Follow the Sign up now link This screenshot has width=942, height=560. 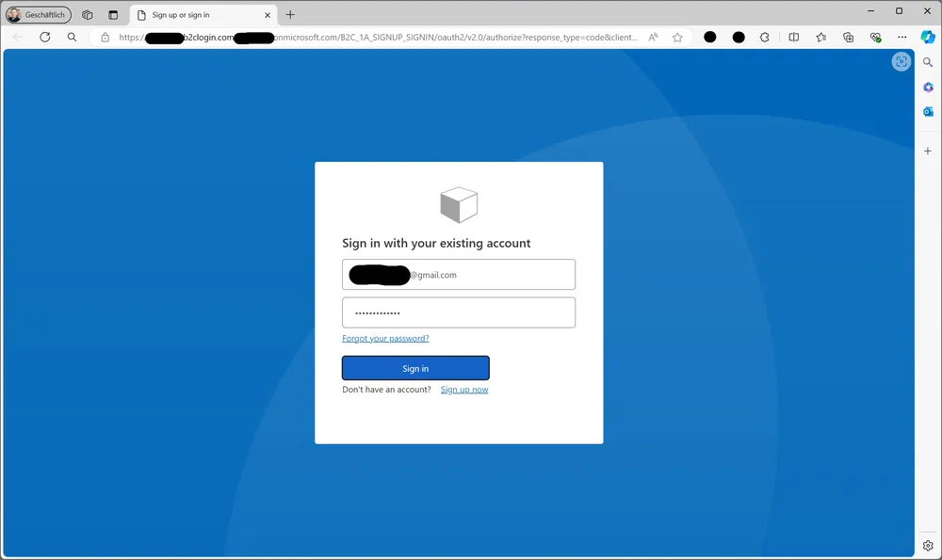coord(464,390)
